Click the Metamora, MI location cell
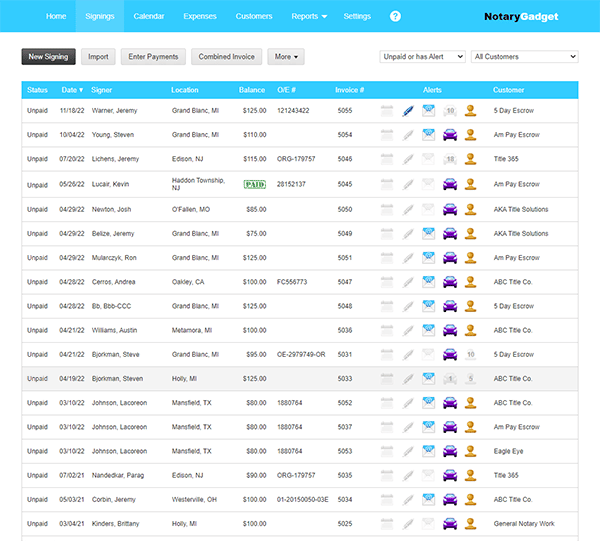Image resolution: width=600 pixels, height=541 pixels. pos(192,330)
